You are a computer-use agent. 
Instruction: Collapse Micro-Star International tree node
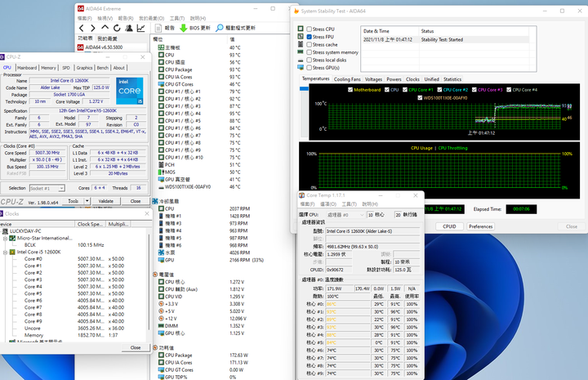5,238
